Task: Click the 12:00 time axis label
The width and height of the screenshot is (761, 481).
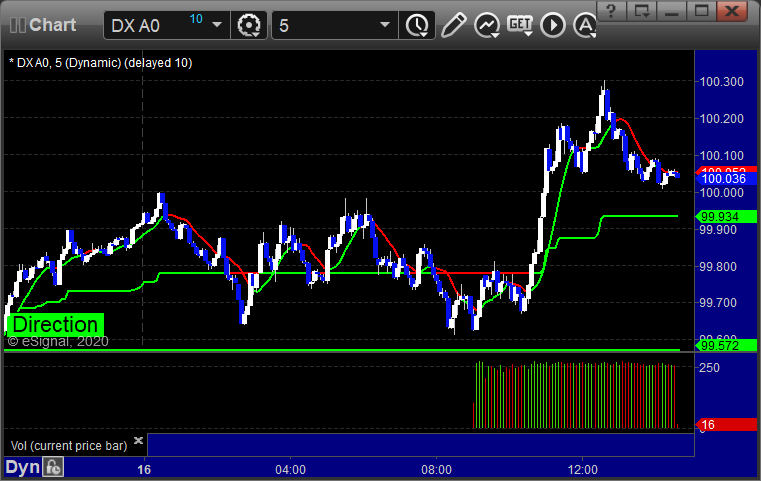Action: (582, 469)
